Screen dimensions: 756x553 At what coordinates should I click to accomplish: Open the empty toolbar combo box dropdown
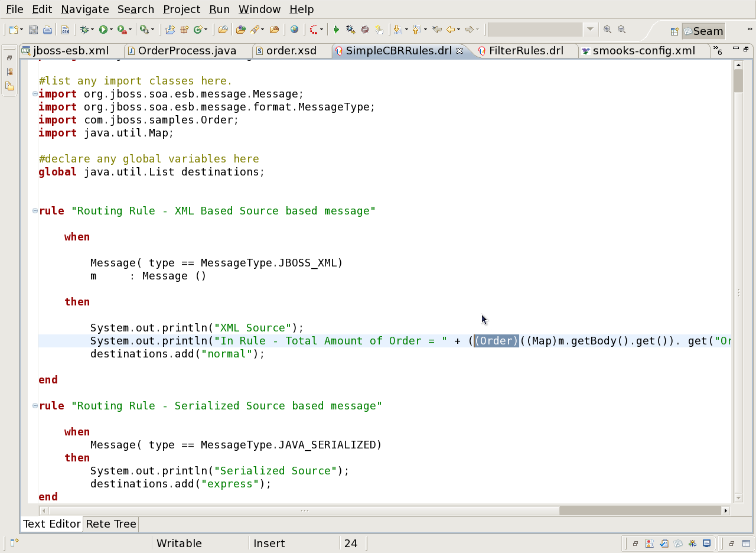point(589,30)
